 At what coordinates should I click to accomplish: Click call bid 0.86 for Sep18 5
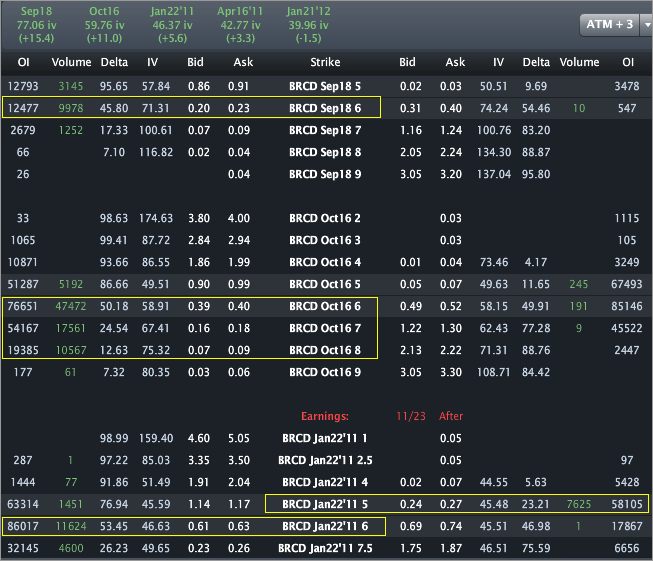(199, 86)
